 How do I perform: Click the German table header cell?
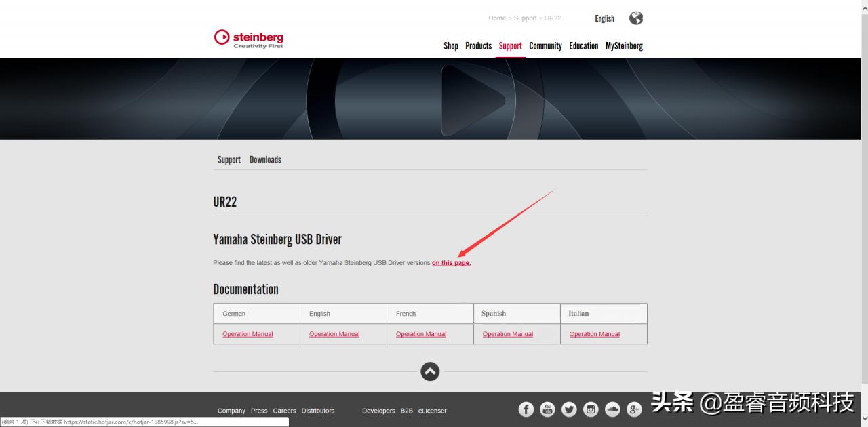[256, 314]
